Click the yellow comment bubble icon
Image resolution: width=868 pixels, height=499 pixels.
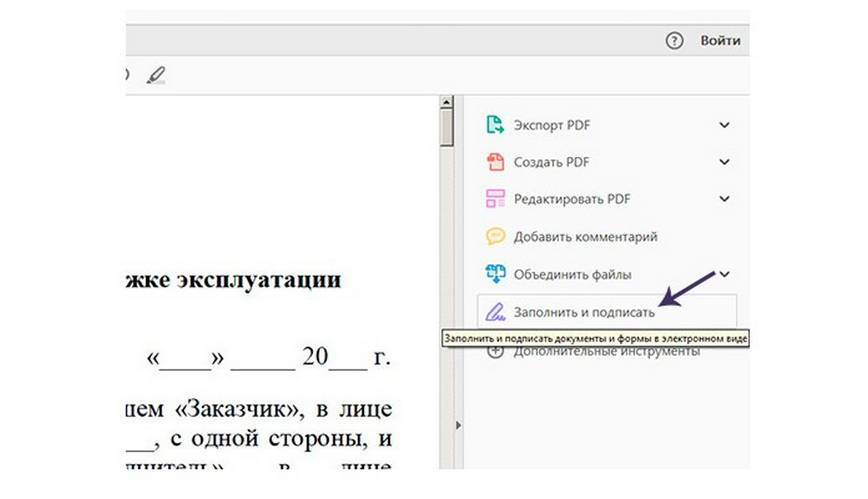pos(495,236)
